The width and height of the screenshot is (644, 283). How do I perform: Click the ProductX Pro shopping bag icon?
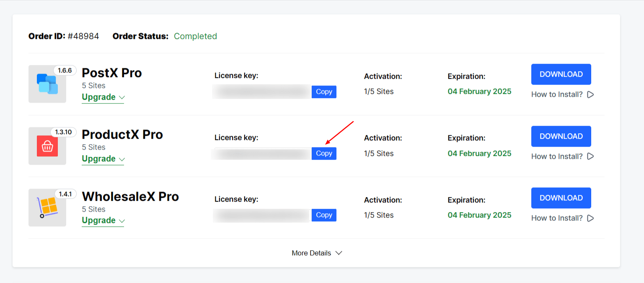(x=47, y=146)
